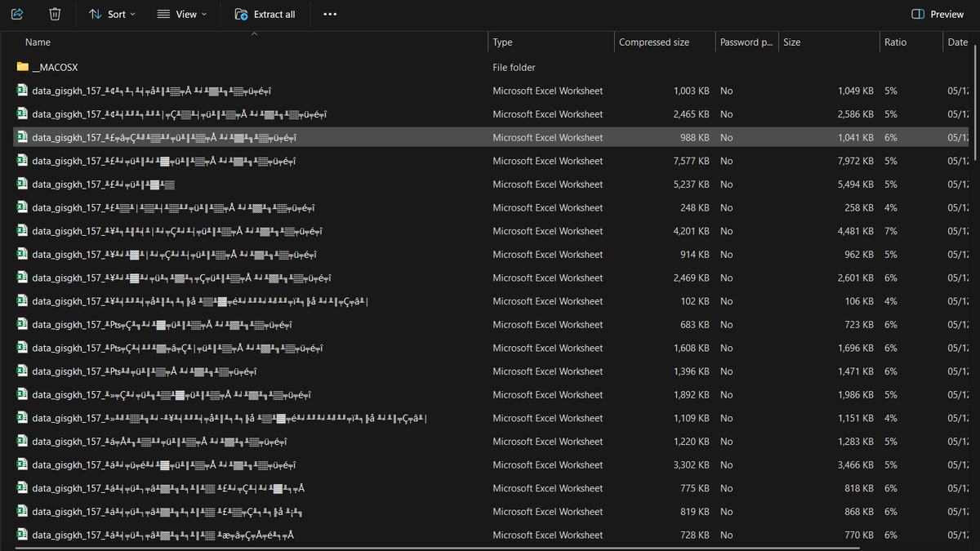Click the Password protected column header

(x=746, y=42)
